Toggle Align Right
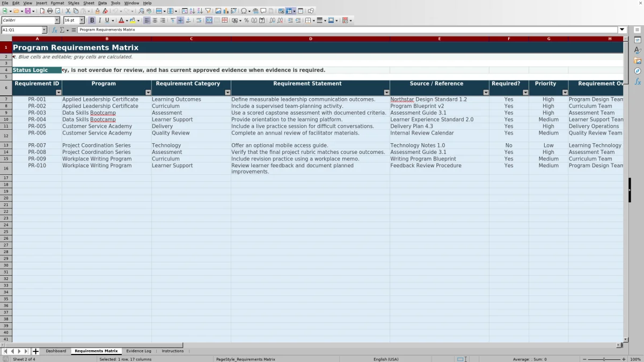Image resolution: width=644 pixels, height=362 pixels. pyautogui.click(x=163, y=20)
